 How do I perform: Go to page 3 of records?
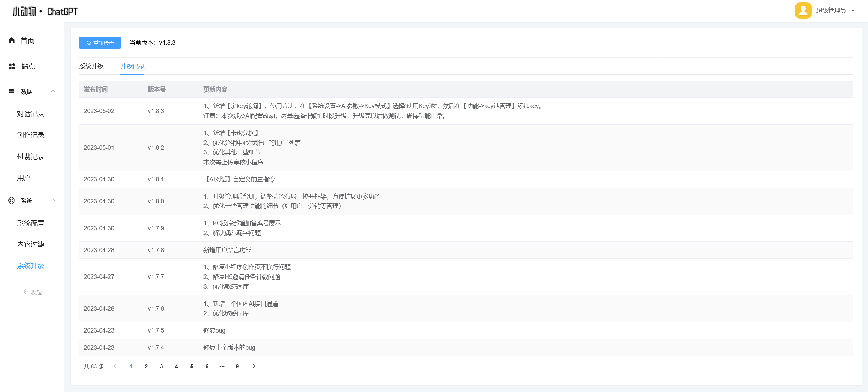[161, 366]
